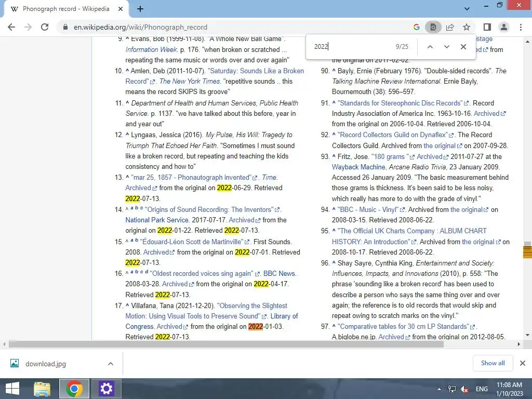Jump back from reference 10 caret
The height and width of the screenshot is (399, 532).
[127, 71]
